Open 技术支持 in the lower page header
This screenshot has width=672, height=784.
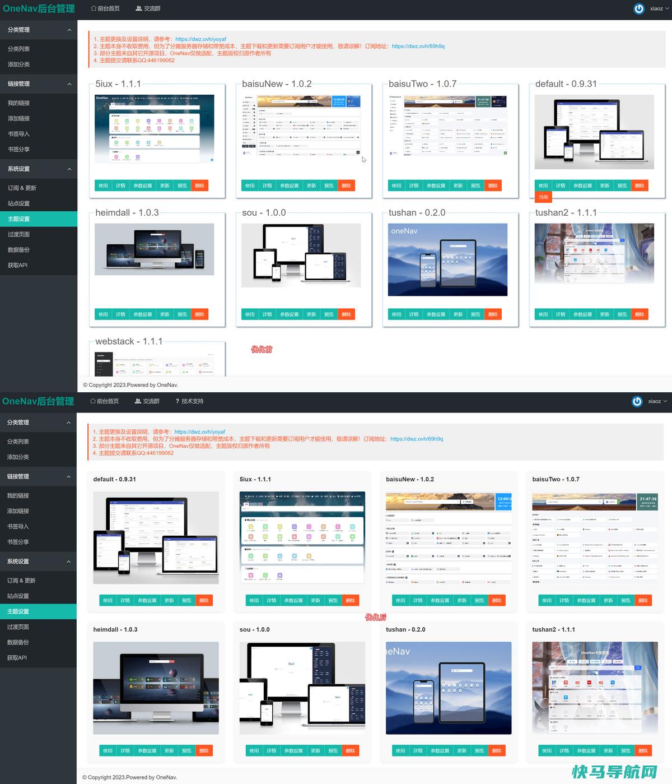coord(189,401)
